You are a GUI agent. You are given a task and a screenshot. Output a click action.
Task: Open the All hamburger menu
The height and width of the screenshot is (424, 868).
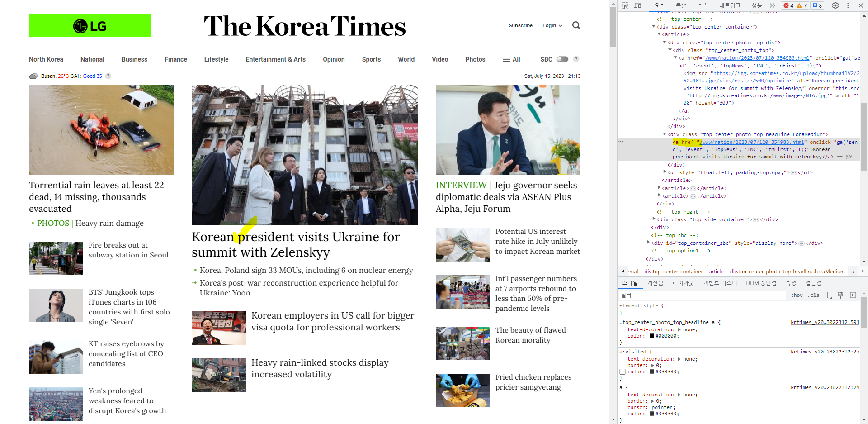(511, 59)
